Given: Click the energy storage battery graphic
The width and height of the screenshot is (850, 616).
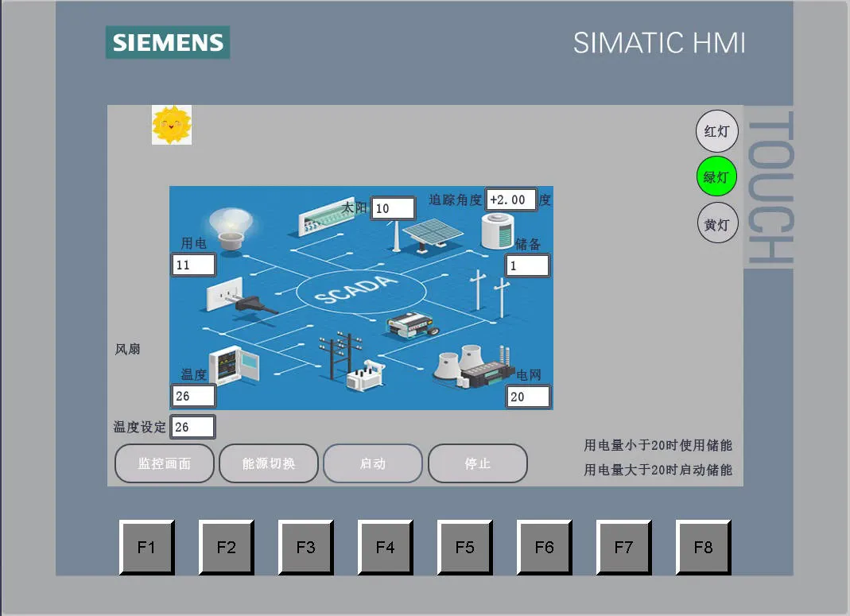Looking at the screenshot, I should click(x=497, y=231).
